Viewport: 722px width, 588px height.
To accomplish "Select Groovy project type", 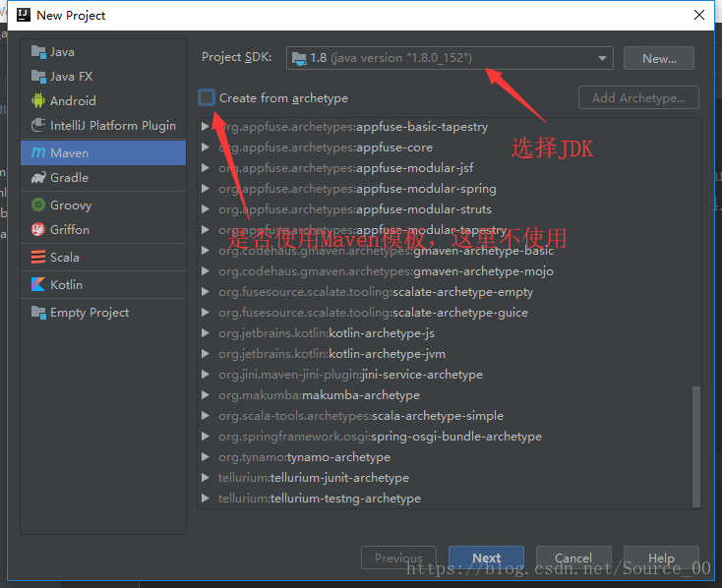I will (x=103, y=205).
